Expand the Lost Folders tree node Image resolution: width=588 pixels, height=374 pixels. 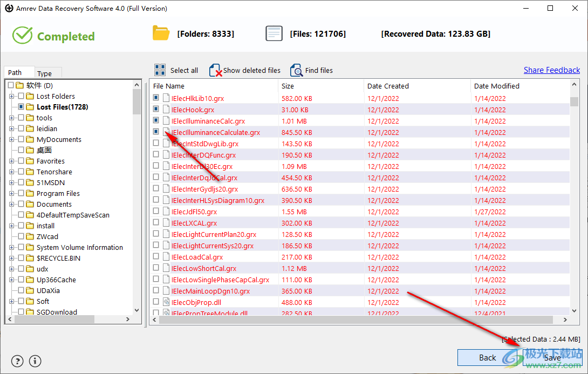(12, 96)
